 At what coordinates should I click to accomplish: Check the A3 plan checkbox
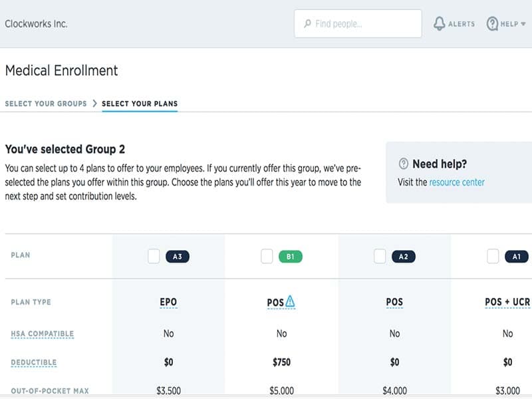tap(154, 257)
